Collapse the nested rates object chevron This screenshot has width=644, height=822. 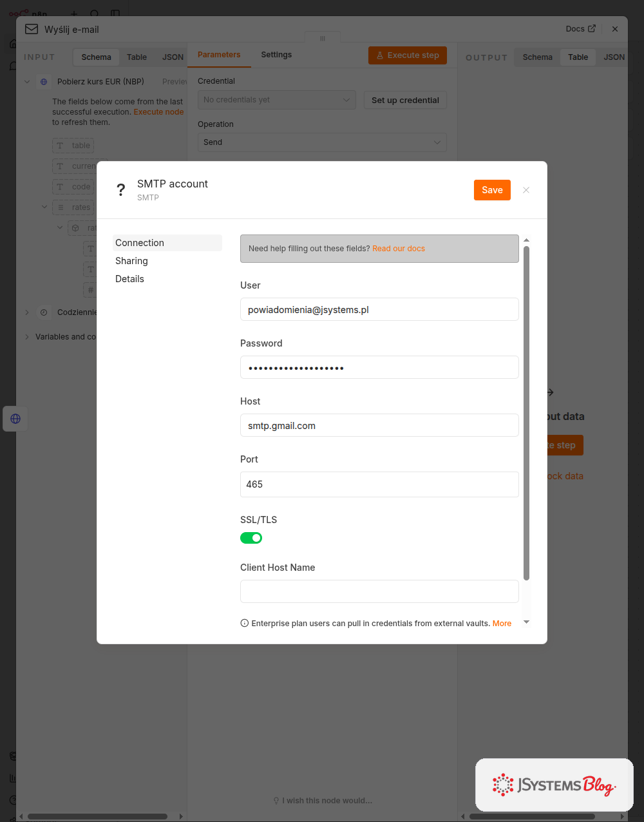point(60,228)
